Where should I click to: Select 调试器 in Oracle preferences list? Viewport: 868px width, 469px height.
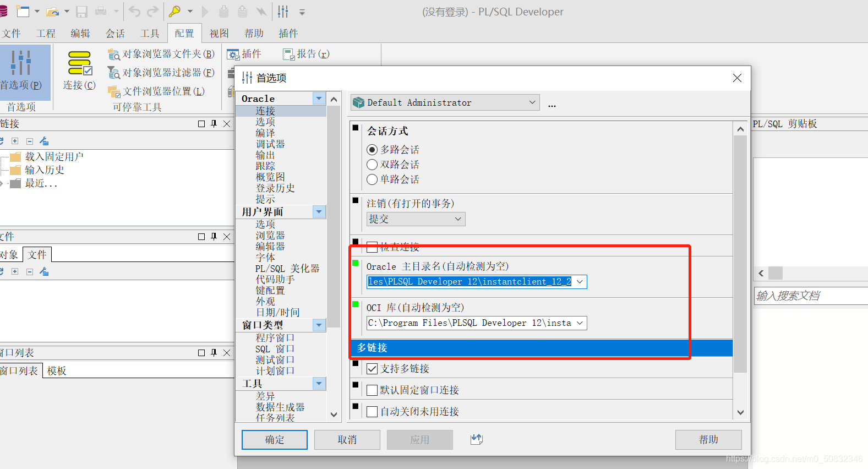point(270,144)
